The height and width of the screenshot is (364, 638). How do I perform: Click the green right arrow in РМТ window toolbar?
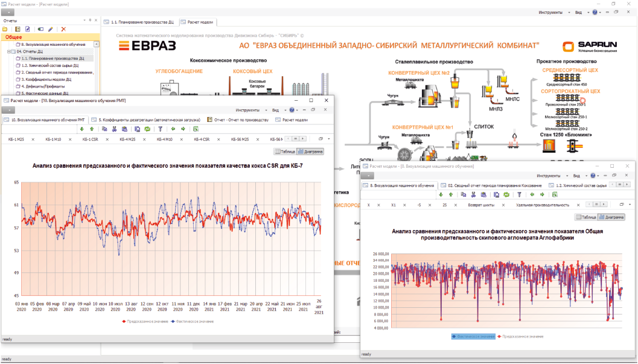click(183, 129)
